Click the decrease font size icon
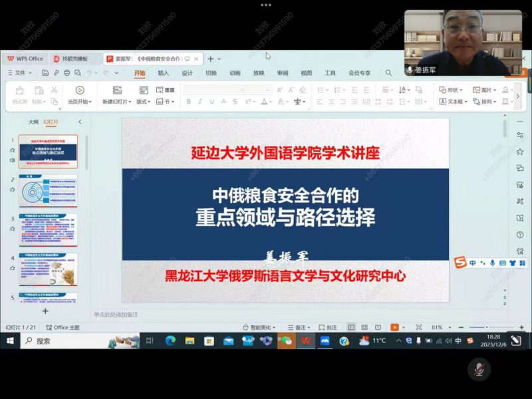532x399 pixels. point(291,90)
